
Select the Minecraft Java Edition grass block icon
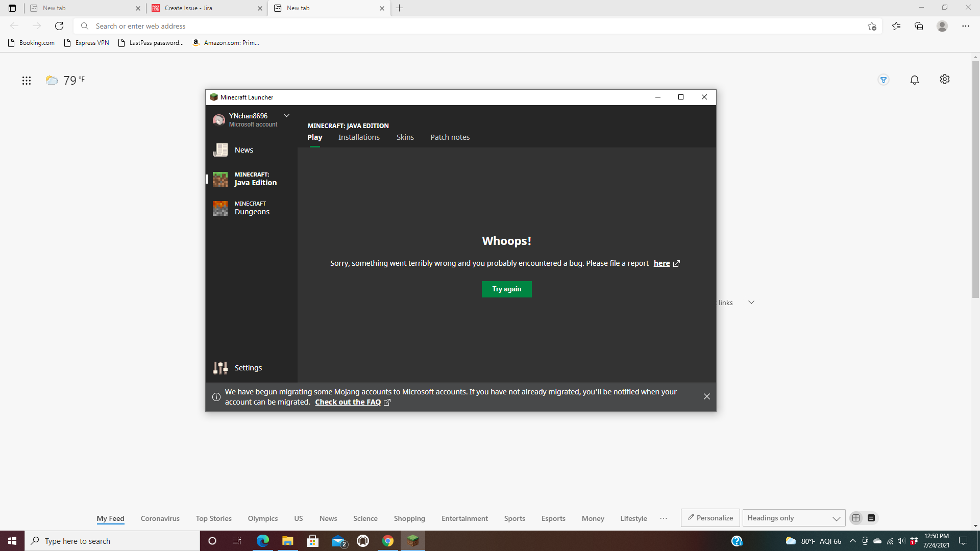[220, 179]
